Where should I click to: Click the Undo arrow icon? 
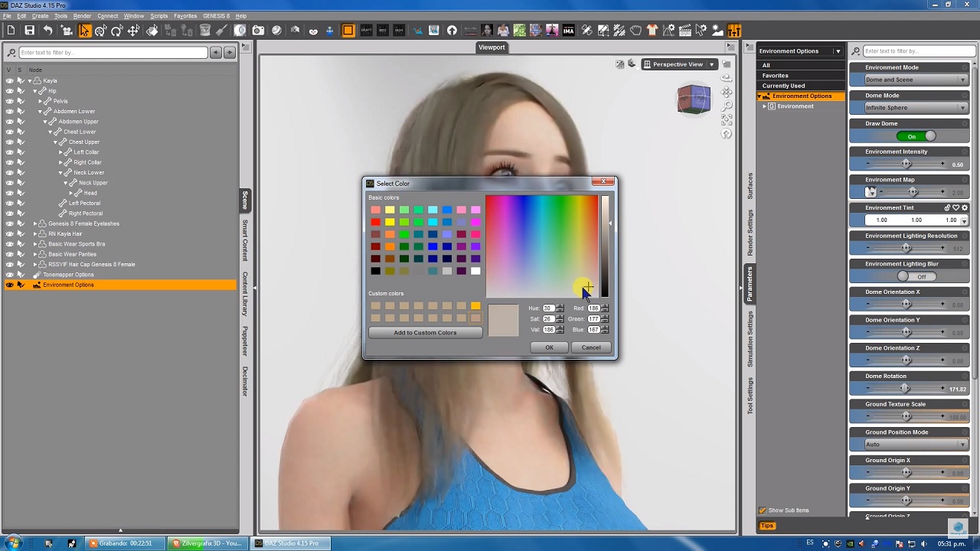coord(47,31)
